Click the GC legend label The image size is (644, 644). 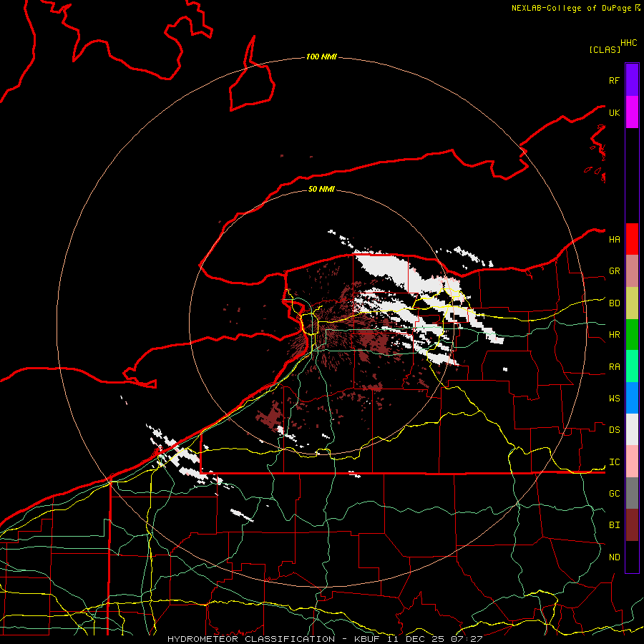pos(614,493)
